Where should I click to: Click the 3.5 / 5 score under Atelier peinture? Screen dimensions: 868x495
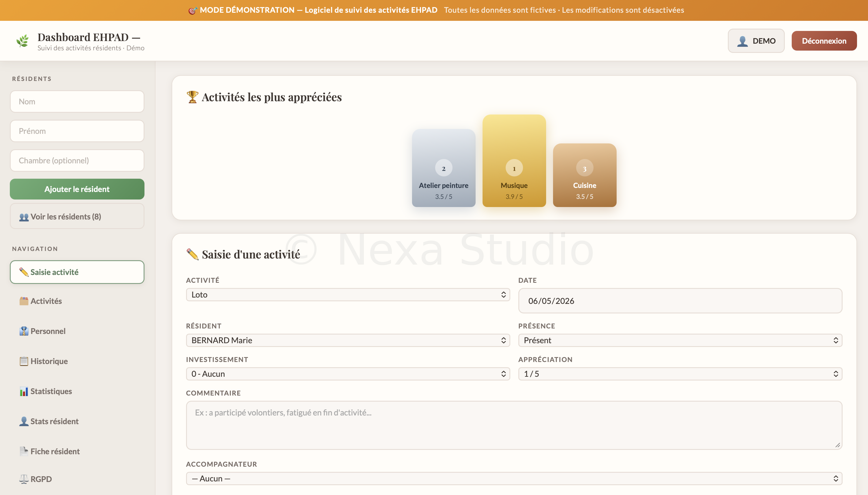443,197
